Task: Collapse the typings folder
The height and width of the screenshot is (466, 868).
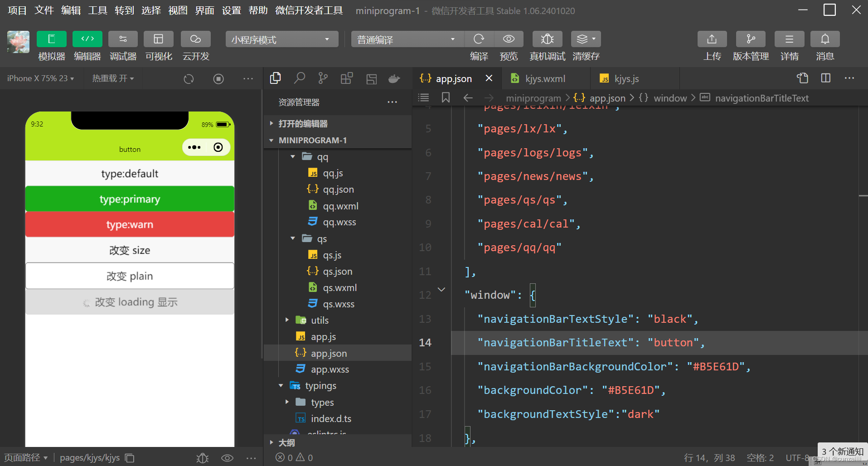Action: coord(281,386)
